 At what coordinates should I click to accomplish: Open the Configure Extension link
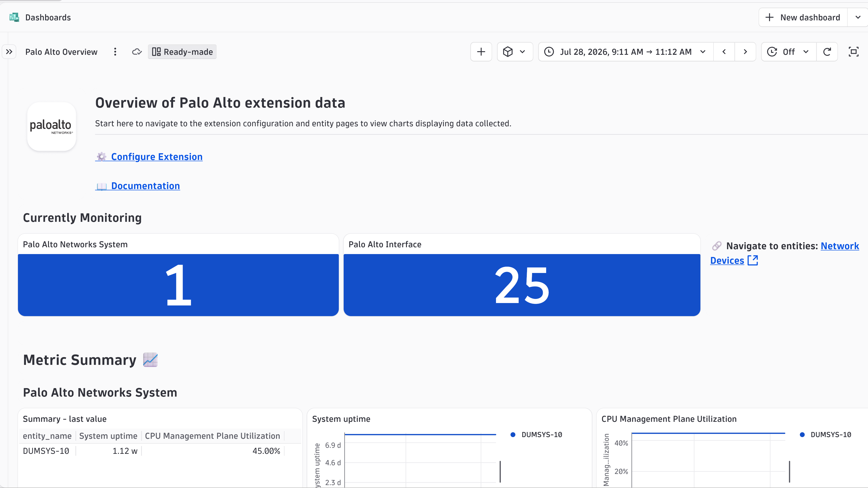click(x=149, y=157)
